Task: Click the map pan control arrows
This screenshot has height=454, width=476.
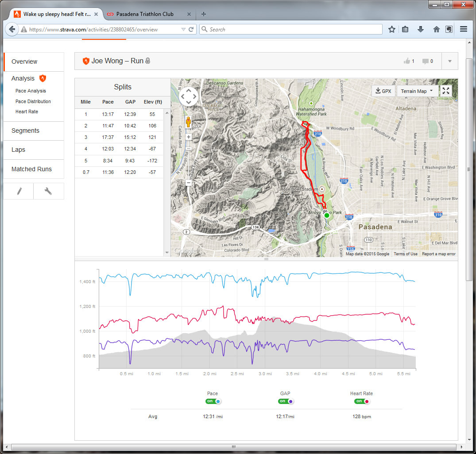Action: point(189,96)
